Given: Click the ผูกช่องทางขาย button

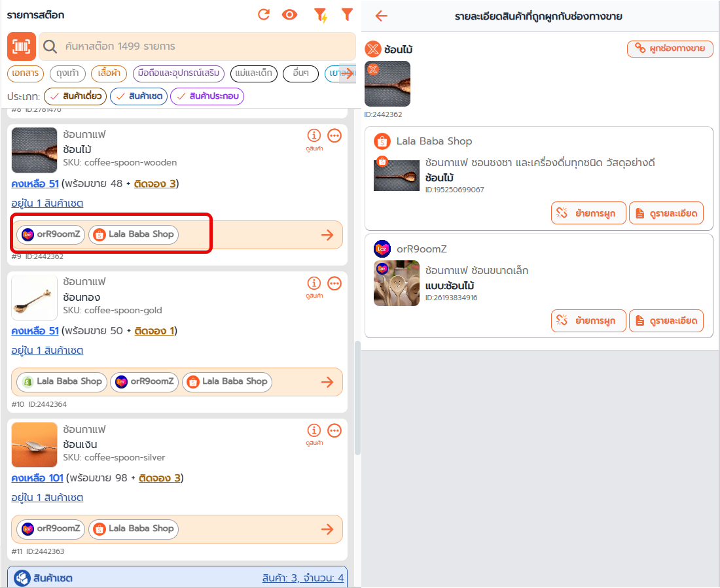Looking at the screenshot, I should pos(670,49).
